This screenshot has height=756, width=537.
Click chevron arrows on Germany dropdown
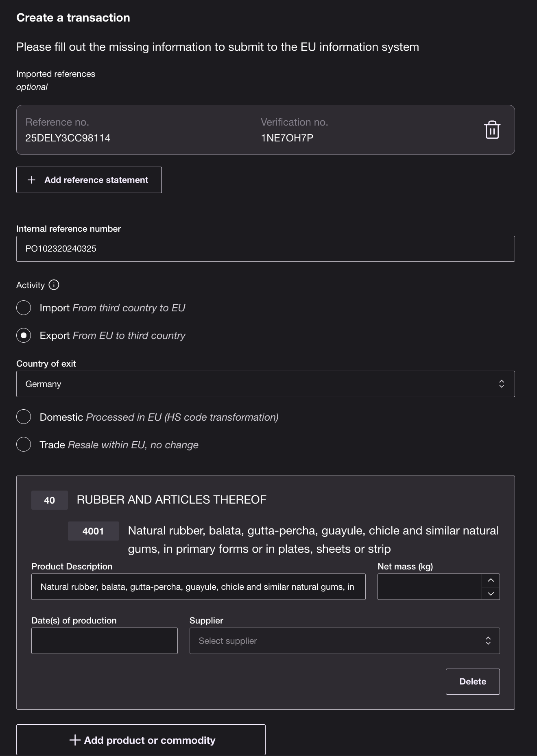click(501, 384)
